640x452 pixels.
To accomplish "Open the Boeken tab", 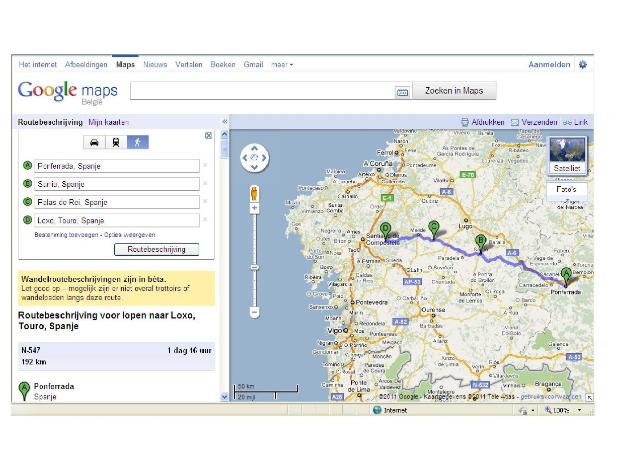I will coord(223,65).
